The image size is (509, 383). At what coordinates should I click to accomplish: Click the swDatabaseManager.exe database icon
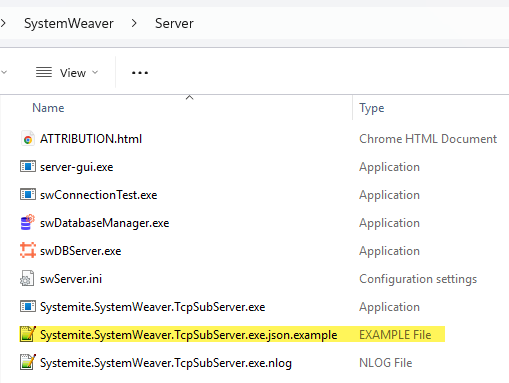[x=28, y=222]
